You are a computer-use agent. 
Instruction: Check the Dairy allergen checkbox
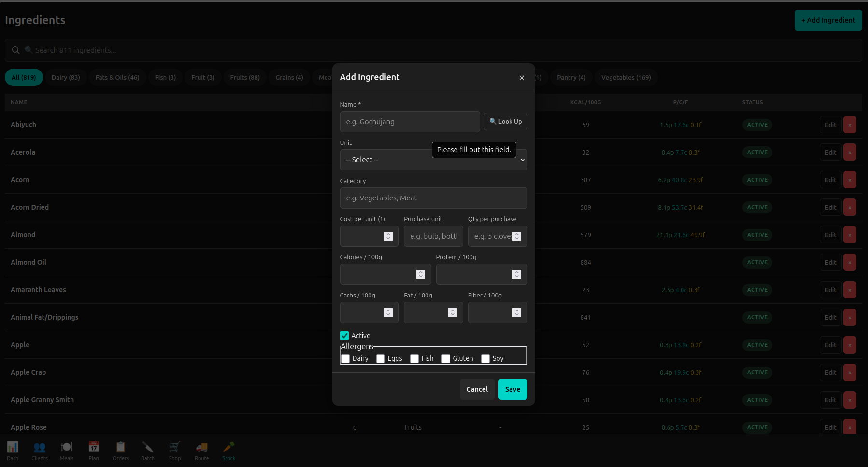coord(345,358)
